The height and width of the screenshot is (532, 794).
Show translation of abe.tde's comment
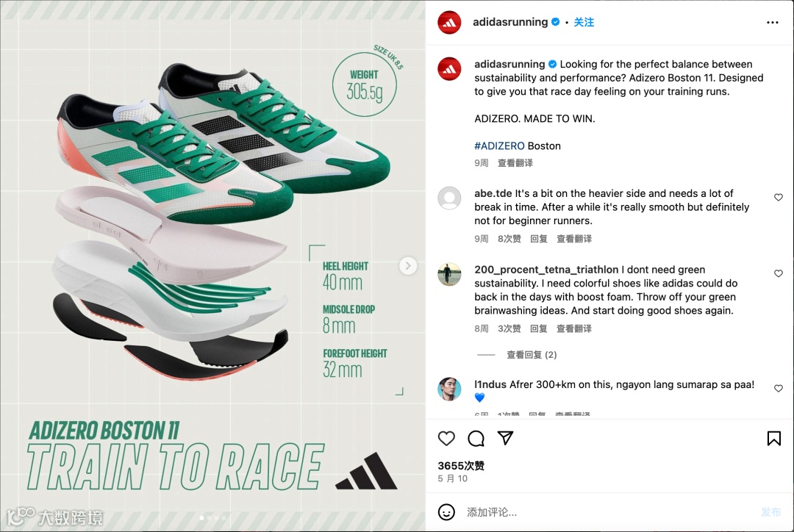574,239
